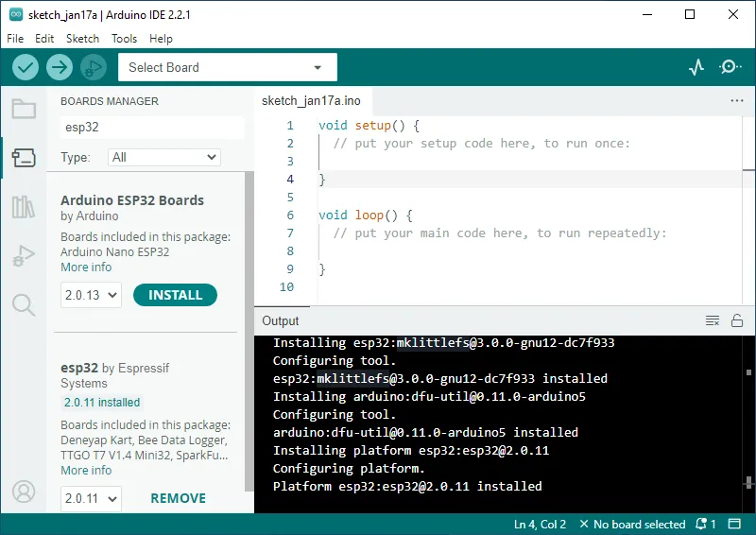Toggle bottom panel icon in status bar
Image resolution: width=756 pixels, height=535 pixels.
[734, 524]
